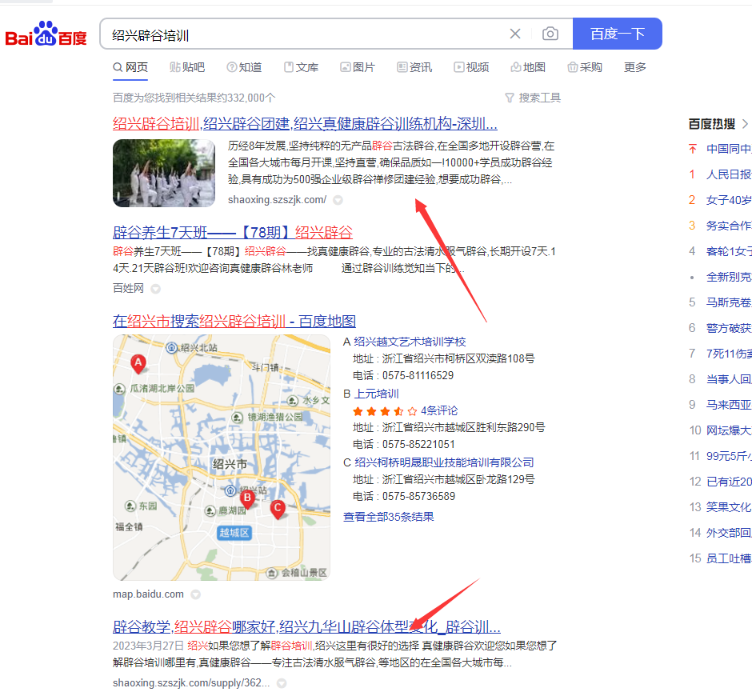The image size is (752, 700).
Task: Click map marker B on the map thumbnail
Action: coord(246,498)
